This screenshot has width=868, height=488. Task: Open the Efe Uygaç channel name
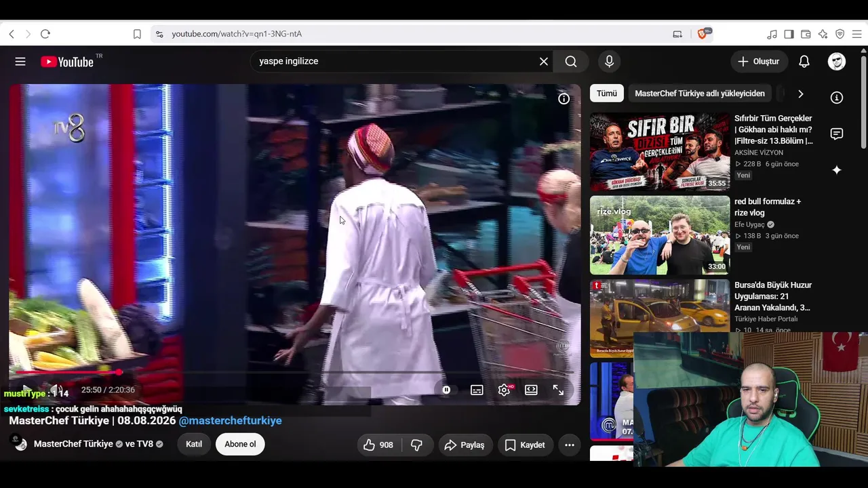tap(749, 225)
